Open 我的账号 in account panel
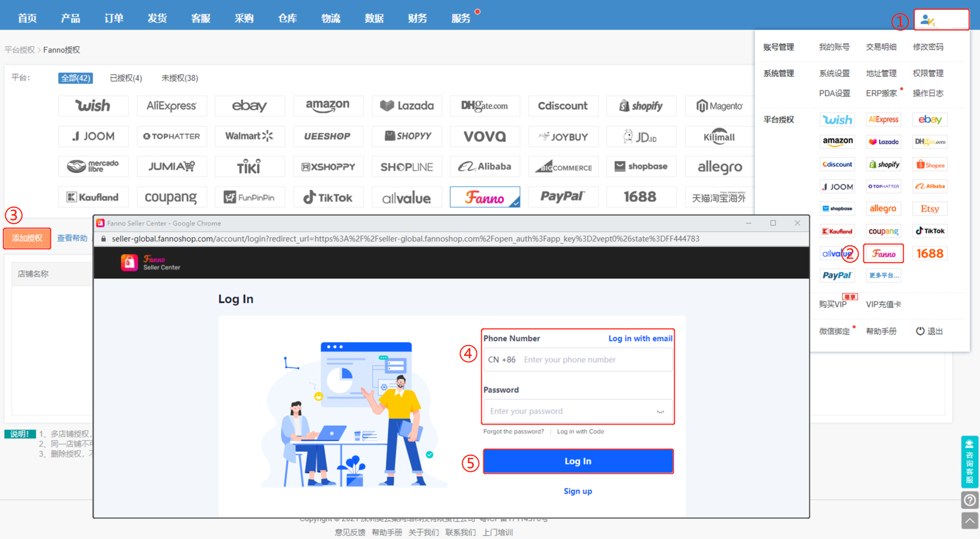The width and height of the screenshot is (980, 539). pyautogui.click(x=834, y=47)
